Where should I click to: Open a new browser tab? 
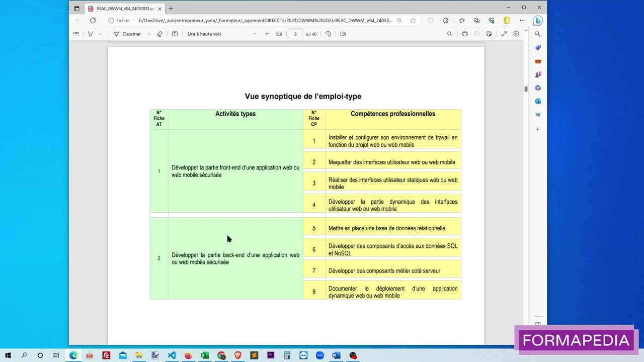pos(171,9)
